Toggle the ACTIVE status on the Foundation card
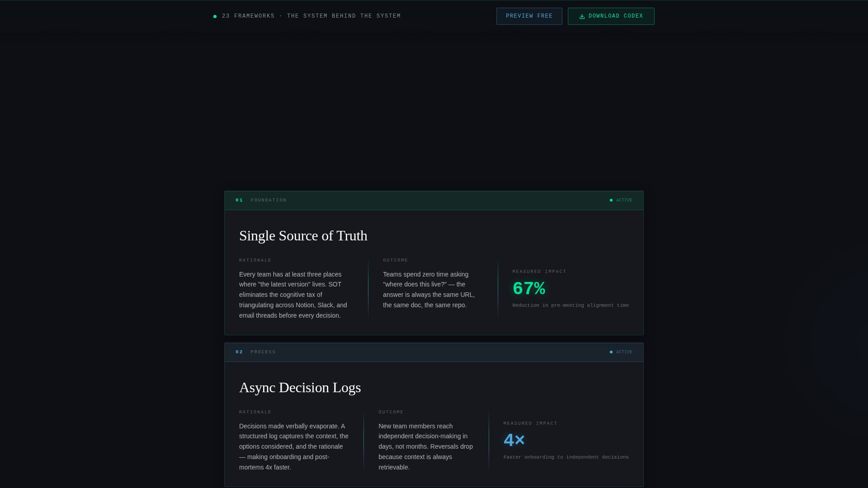868x488 pixels. [621, 200]
